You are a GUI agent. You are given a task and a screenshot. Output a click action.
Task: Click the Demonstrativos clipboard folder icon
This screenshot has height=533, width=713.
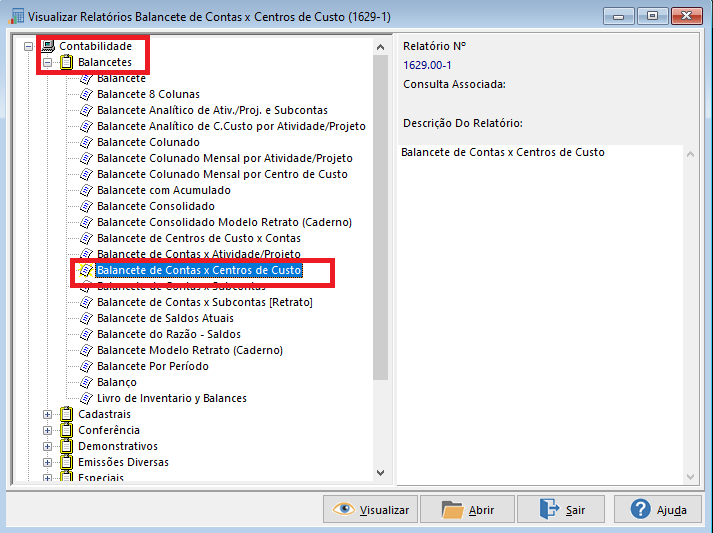(66, 446)
